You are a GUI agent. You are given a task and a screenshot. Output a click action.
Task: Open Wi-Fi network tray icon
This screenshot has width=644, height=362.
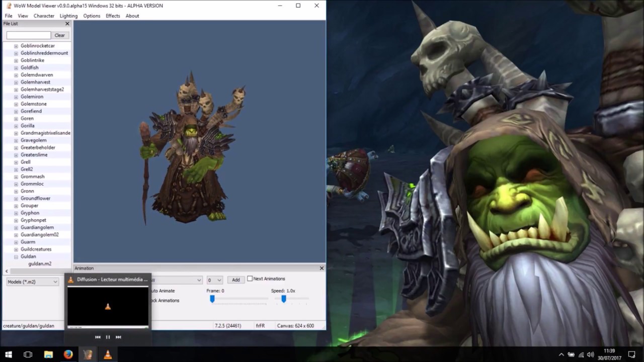tap(581, 354)
